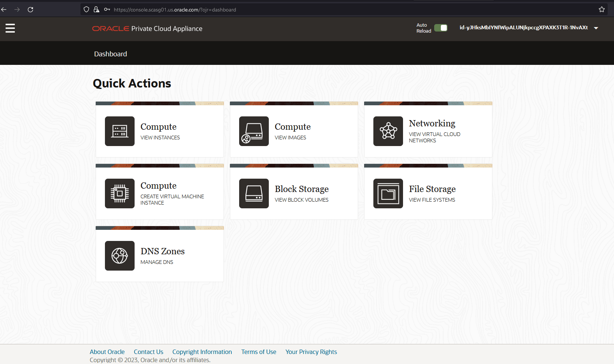Click the DNS Zones globe icon

click(x=120, y=256)
